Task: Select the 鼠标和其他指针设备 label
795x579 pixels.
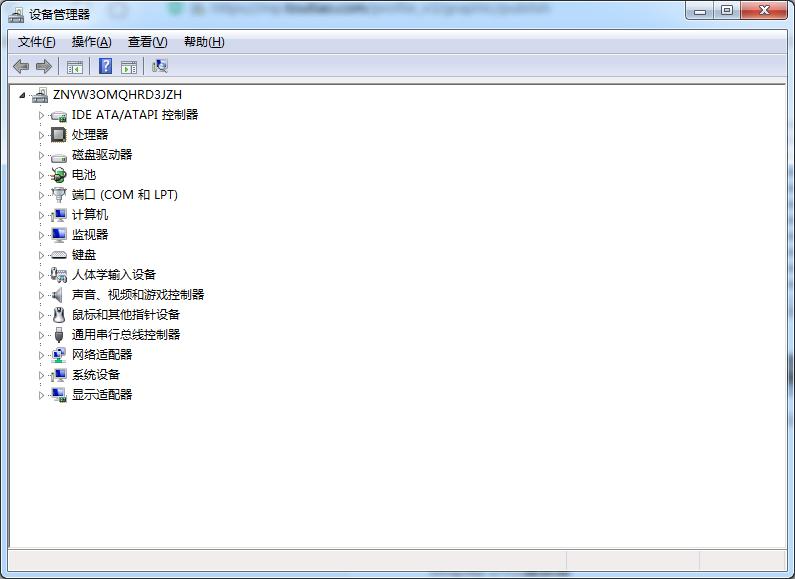Action: 126,314
